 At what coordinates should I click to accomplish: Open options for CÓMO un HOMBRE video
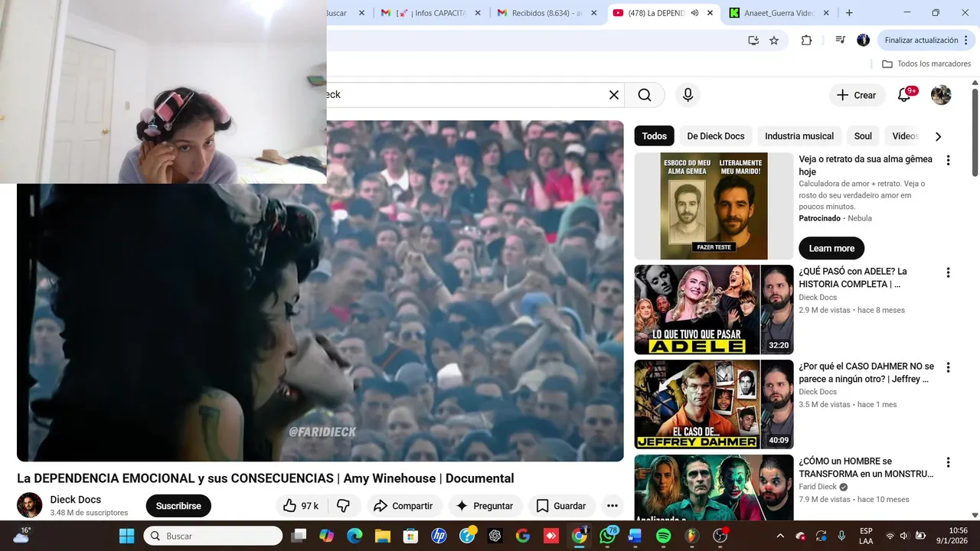(x=948, y=462)
